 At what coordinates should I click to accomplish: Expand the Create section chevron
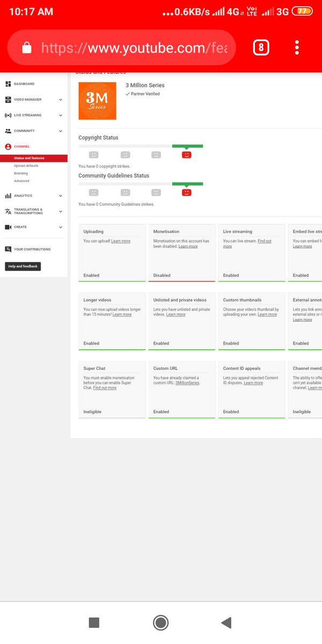click(61, 227)
